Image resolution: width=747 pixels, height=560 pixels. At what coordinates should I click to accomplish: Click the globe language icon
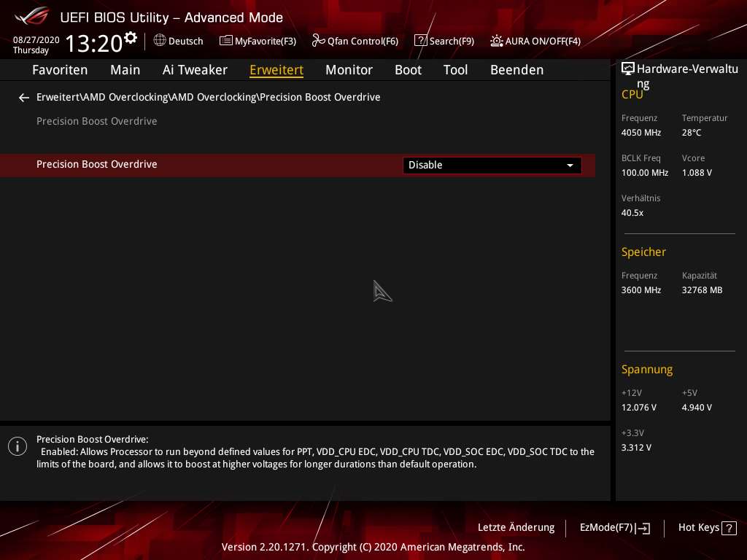pyautogui.click(x=160, y=41)
